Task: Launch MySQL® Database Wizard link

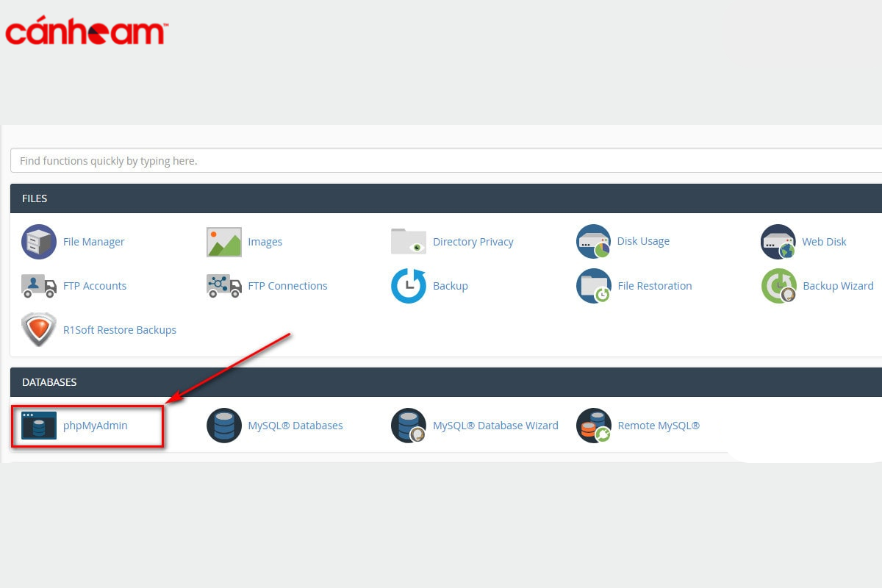Action: [x=495, y=426]
